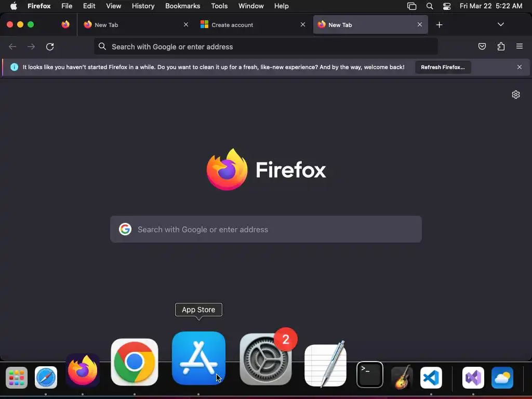Open the Bookmarks menu
Viewport: 532px width, 399px height.
182,6
